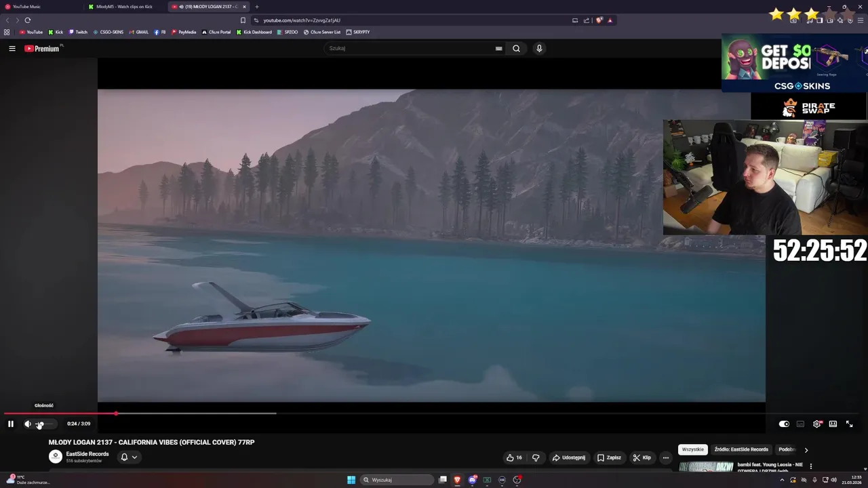Open a new browser tab with plus
The width and height of the screenshot is (868, 488).
(x=257, y=7)
